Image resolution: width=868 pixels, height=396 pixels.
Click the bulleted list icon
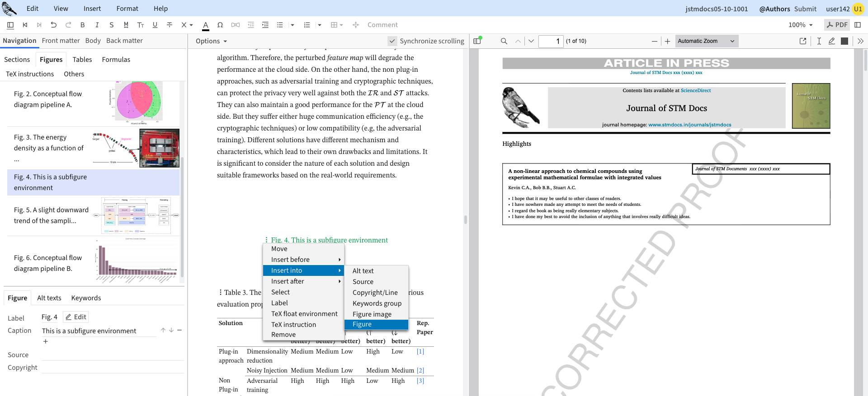(280, 25)
